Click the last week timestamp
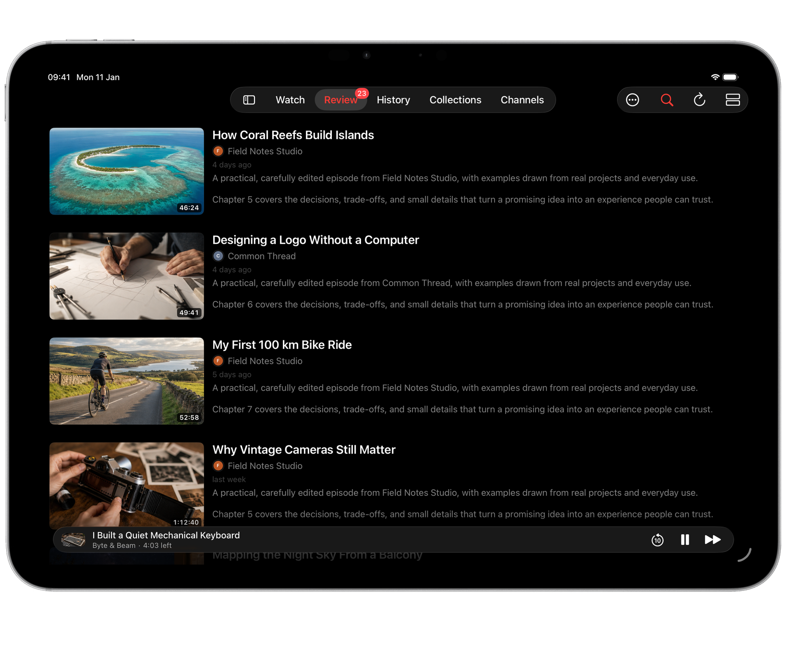Image resolution: width=787 pixels, height=672 pixels. pyautogui.click(x=229, y=480)
